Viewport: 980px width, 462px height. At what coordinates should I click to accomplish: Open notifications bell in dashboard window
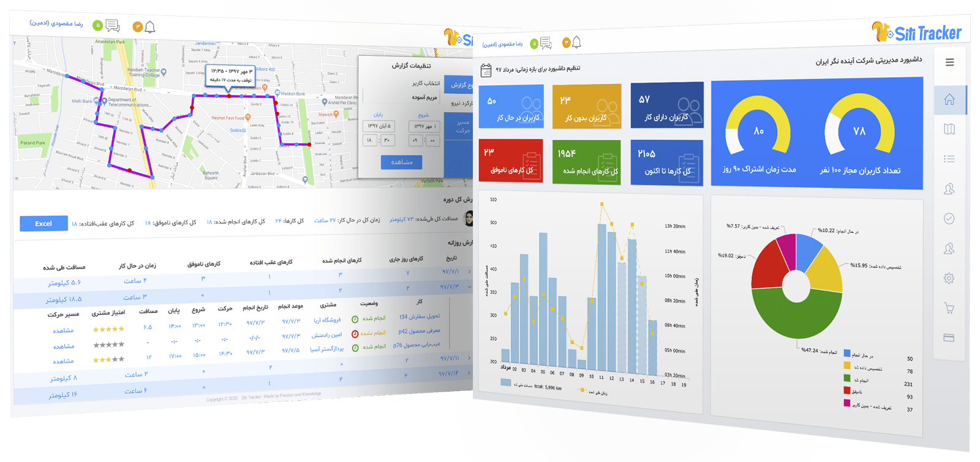coord(576,42)
